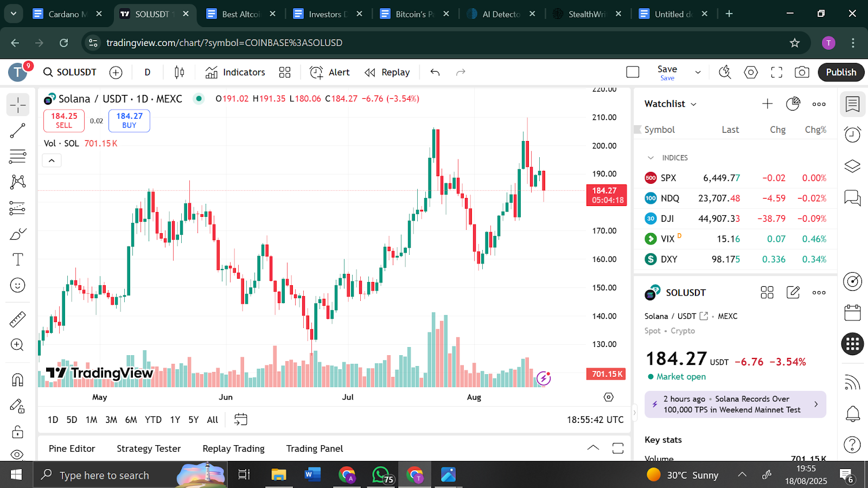868x488 pixels.
Task: Open the Measure ruler tool
Action: pyautogui.click(x=17, y=319)
